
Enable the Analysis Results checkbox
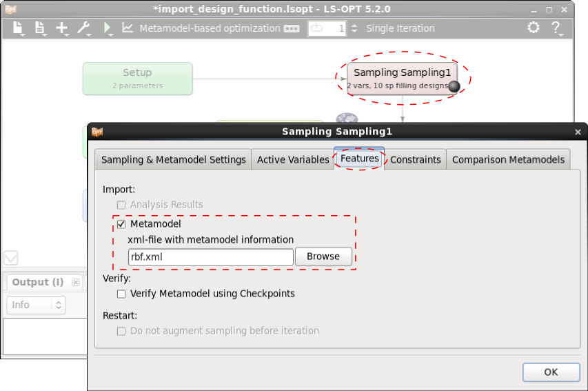point(121,205)
